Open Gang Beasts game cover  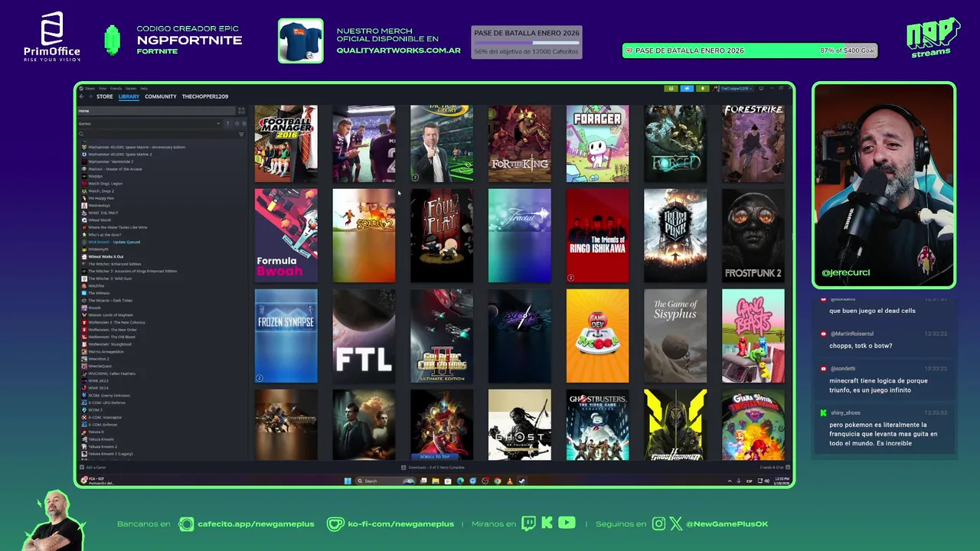(753, 336)
